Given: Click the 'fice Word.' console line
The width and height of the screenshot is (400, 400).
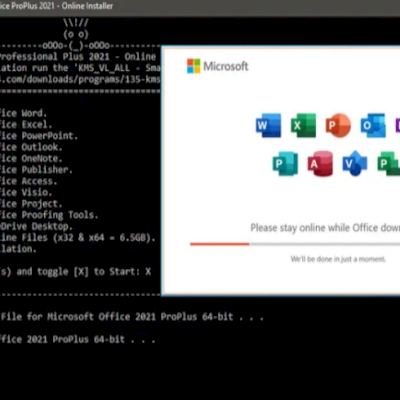Looking at the screenshot, I should (x=23, y=113).
